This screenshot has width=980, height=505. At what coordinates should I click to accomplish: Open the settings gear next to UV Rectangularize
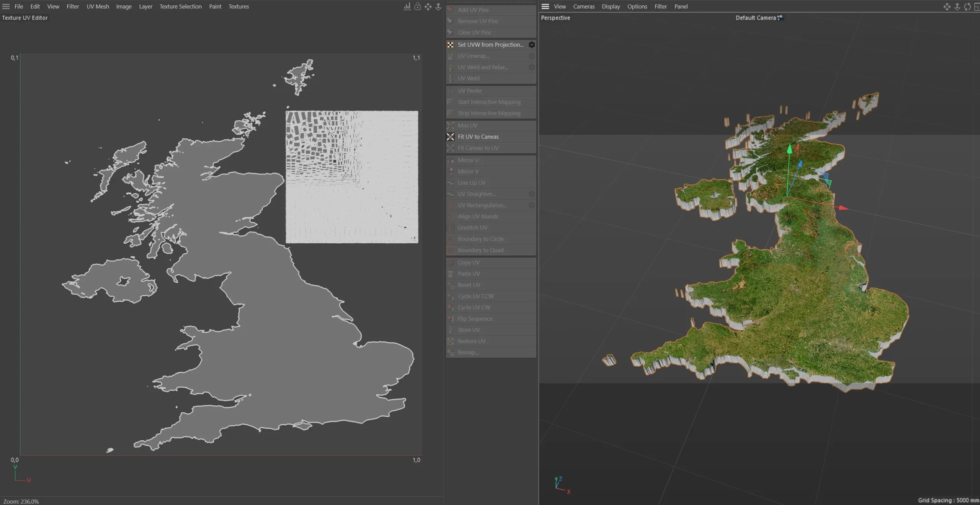point(531,205)
